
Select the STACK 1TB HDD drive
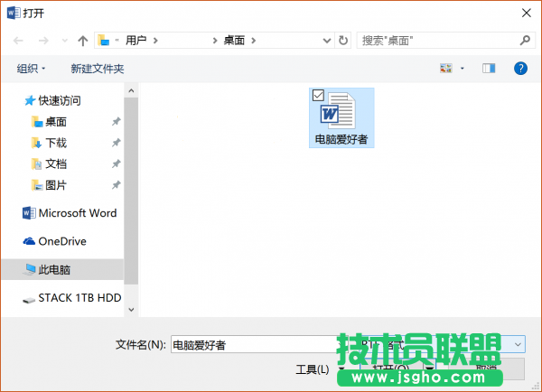pyautogui.click(x=79, y=297)
